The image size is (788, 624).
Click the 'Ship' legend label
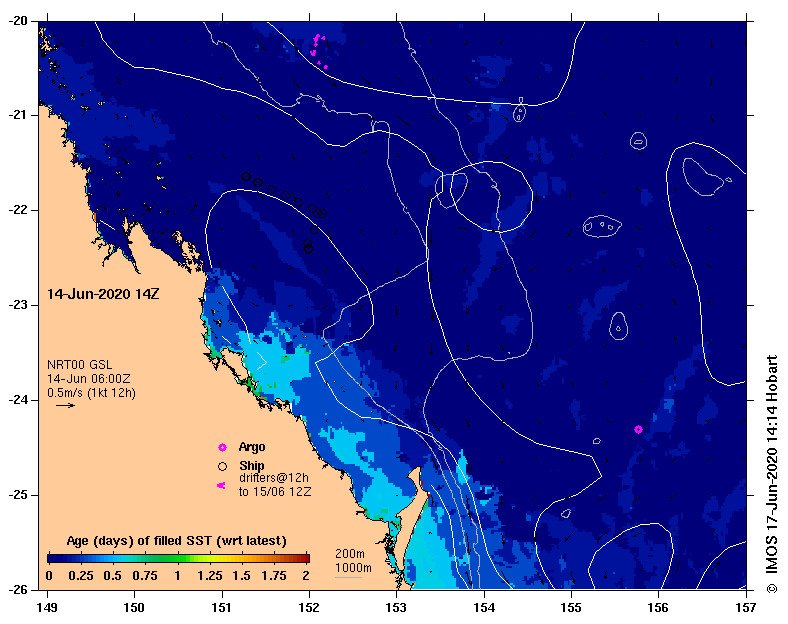coord(251,465)
